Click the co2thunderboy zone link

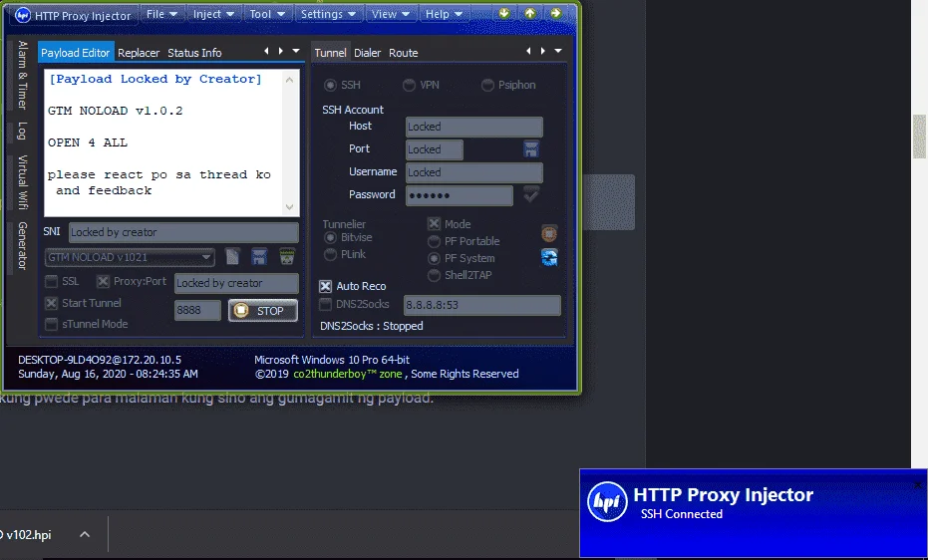[348, 374]
